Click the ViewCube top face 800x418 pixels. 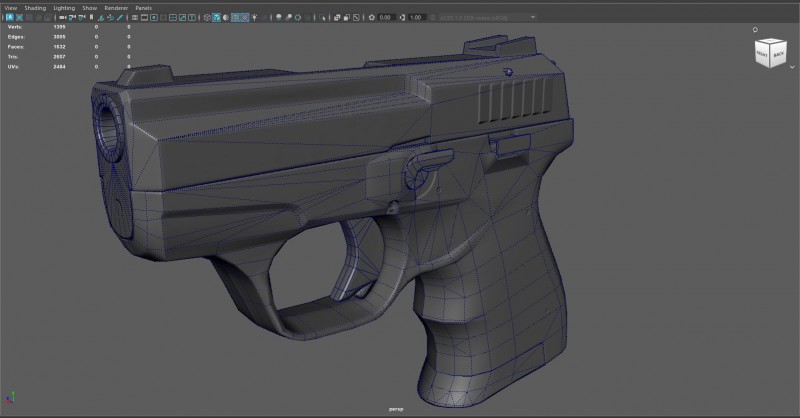tap(771, 42)
